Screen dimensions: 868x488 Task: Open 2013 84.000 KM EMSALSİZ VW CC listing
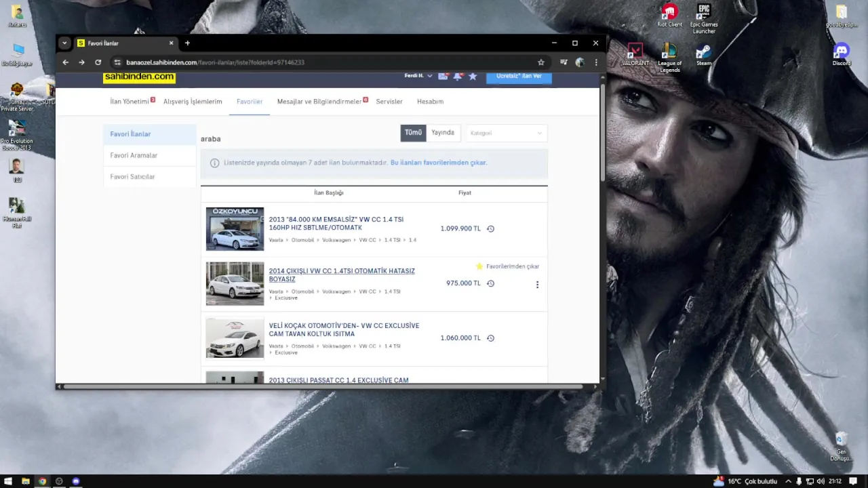click(x=336, y=224)
